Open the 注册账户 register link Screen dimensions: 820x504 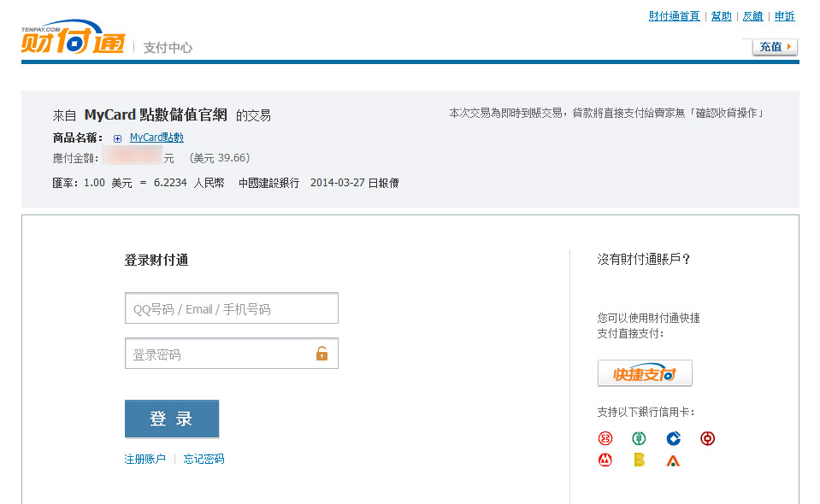[x=145, y=459]
